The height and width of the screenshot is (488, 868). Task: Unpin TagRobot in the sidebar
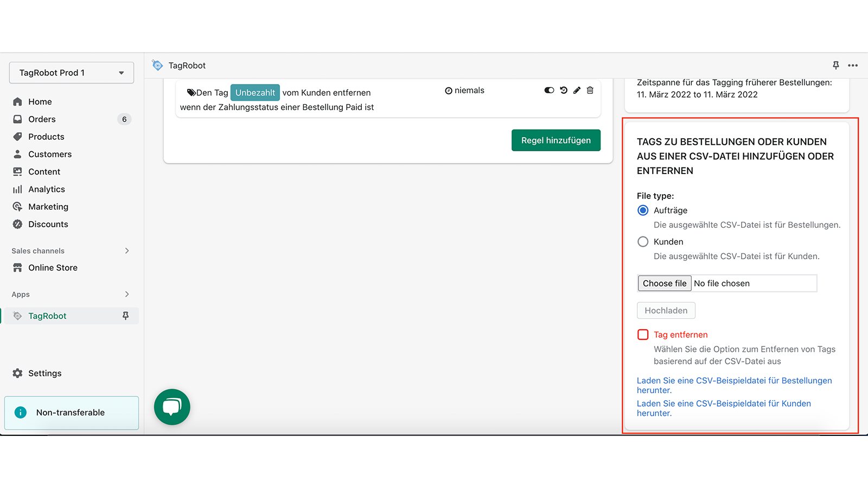pyautogui.click(x=125, y=316)
